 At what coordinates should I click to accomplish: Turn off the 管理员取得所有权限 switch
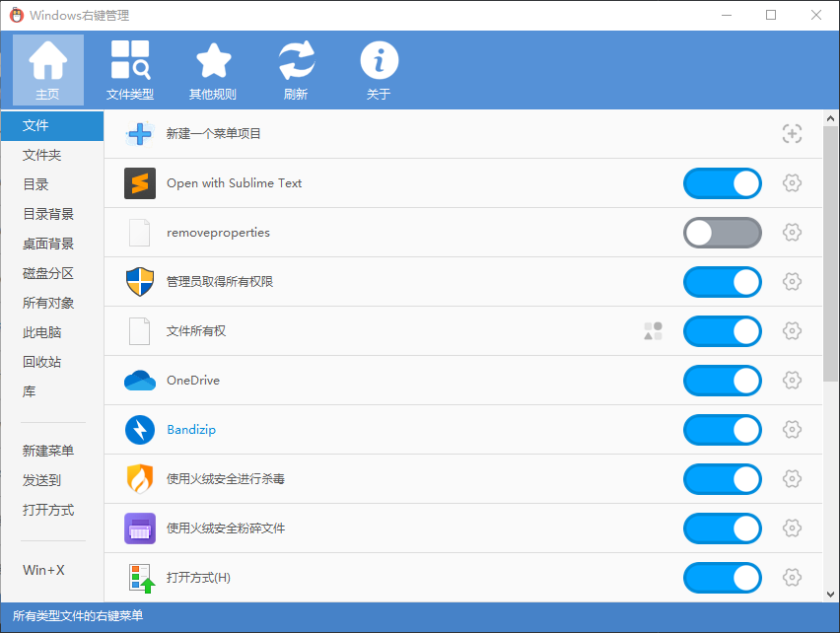click(723, 282)
